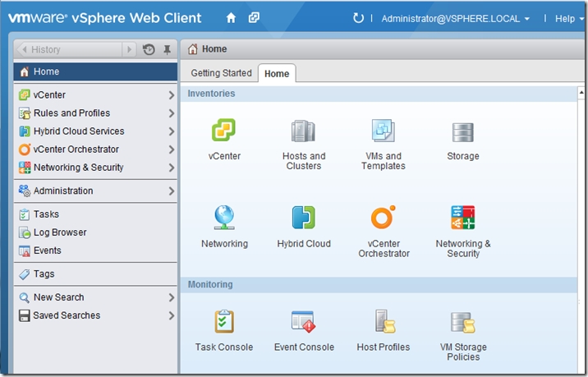588x377 pixels.
Task: Open vCenter Orchestrator in sidebar
Action: click(x=95, y=149)
